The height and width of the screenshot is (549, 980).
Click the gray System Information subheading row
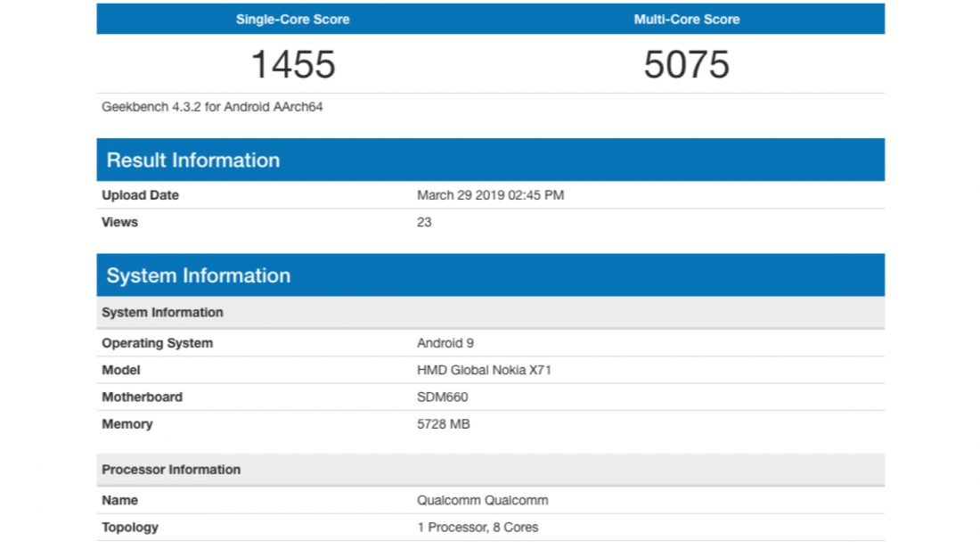(162, 313)
